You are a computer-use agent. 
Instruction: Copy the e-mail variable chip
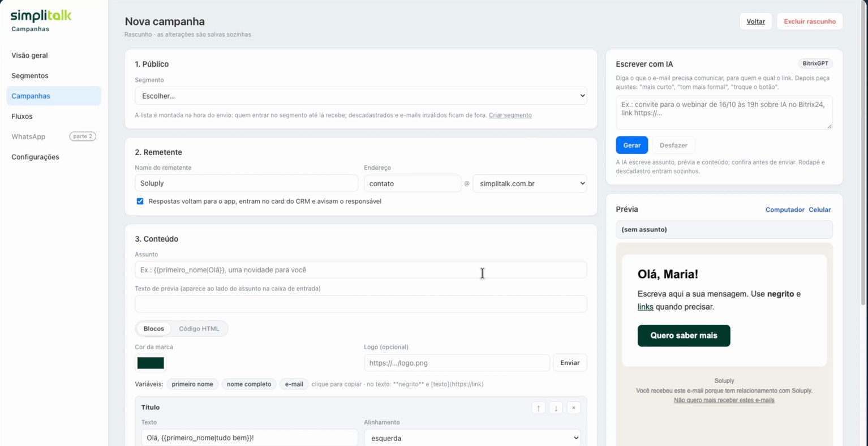(x=294, y=384)
